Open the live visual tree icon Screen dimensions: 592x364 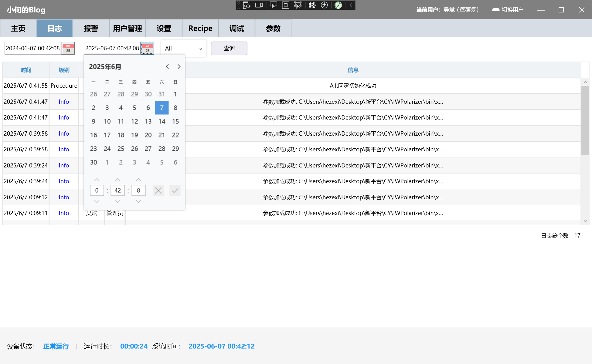(x=247, y=5)
